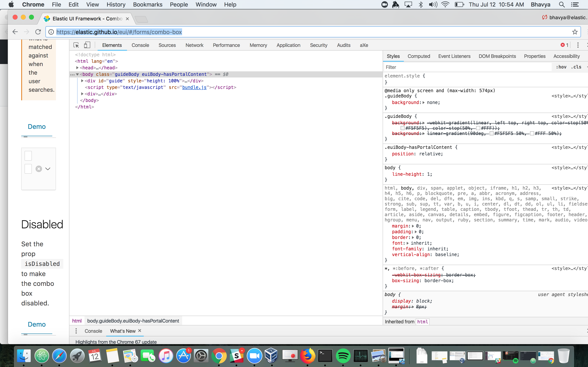Open the bundle.js source link
The height and width of the screenshot is (367, 588).
point(194,87)
